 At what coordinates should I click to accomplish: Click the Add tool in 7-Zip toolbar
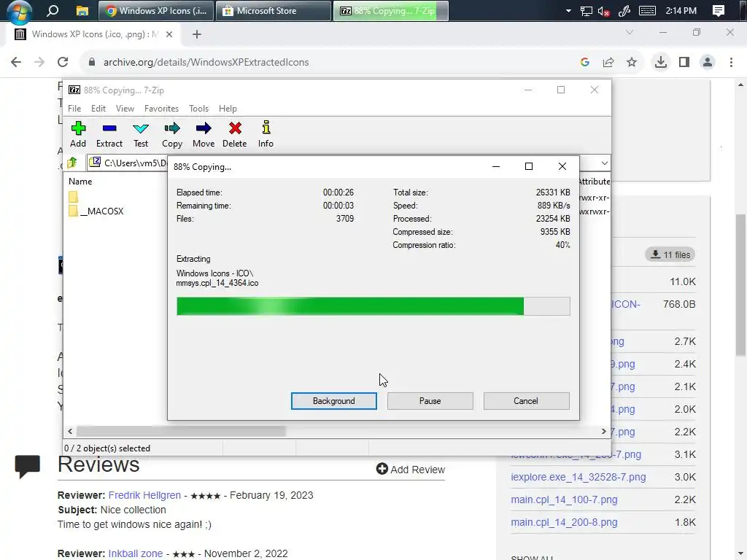[78, 134]
